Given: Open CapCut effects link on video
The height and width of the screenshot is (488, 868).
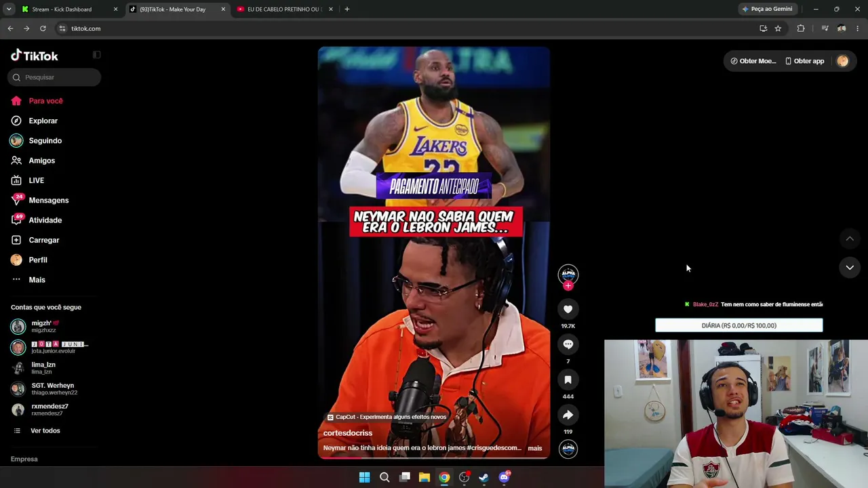Looking at the screenshot, I should 387,417.
